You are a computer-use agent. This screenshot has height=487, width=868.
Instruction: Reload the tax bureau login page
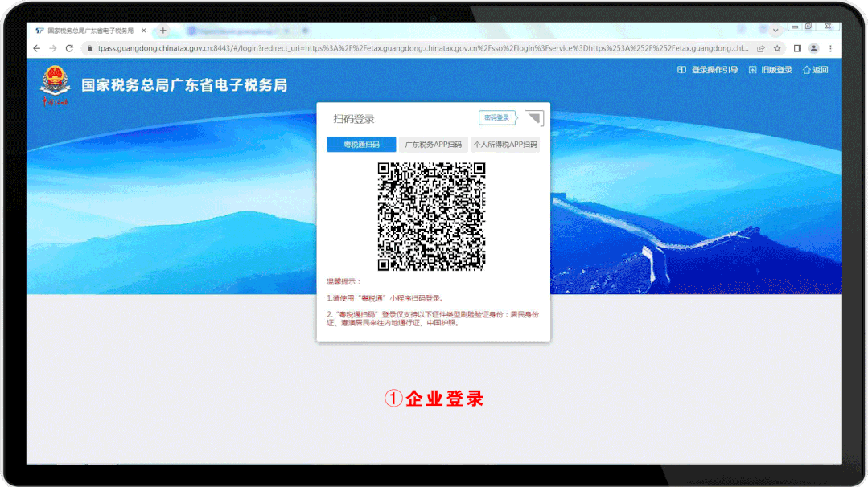click(x=69, y=49)
